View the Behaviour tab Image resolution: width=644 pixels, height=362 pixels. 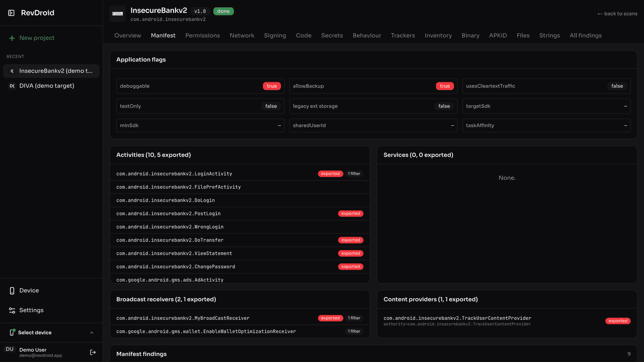367,36
